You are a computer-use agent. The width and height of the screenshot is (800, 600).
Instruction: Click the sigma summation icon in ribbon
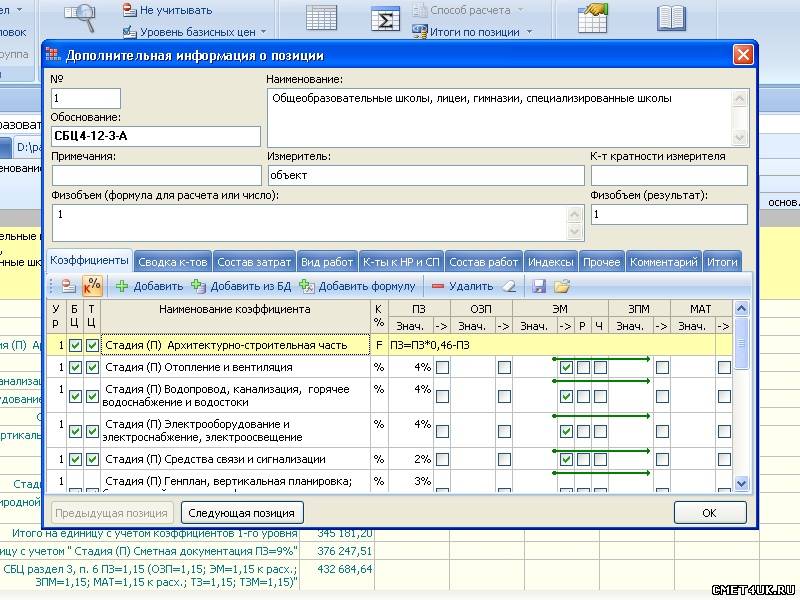click(384, 20)
